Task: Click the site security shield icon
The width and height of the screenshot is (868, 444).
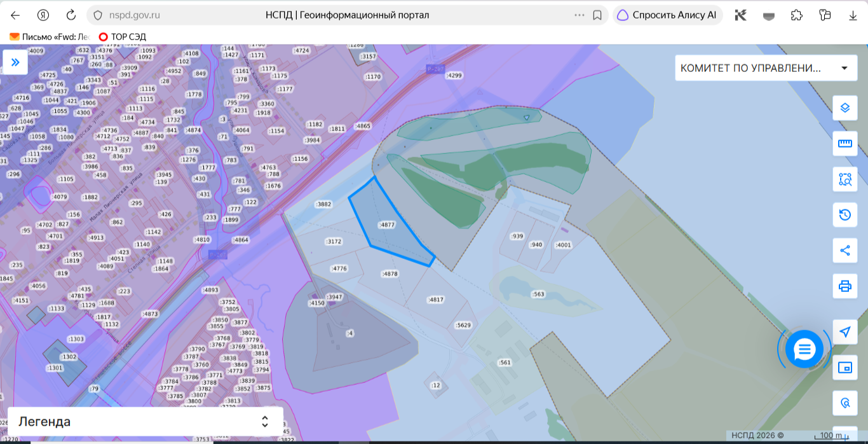Action: point(97,15)
